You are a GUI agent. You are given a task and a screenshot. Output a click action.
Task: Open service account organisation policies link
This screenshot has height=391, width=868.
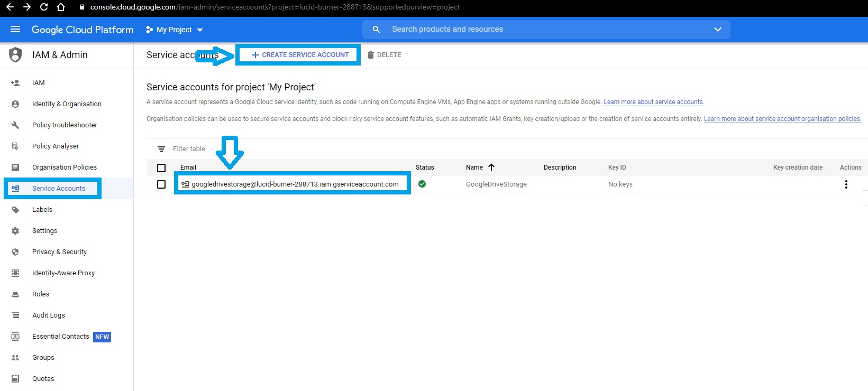pos(782,119)
